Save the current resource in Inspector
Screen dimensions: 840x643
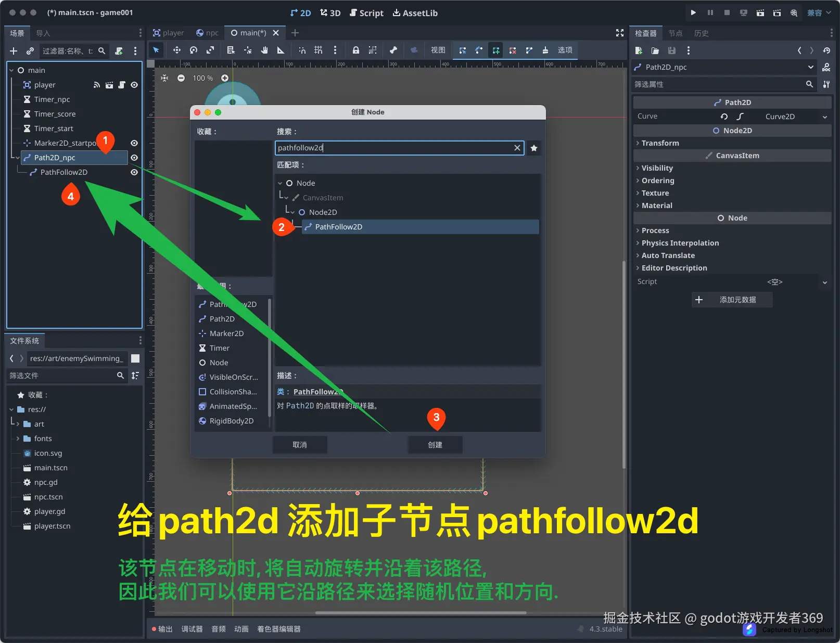[x=672, y=50]
